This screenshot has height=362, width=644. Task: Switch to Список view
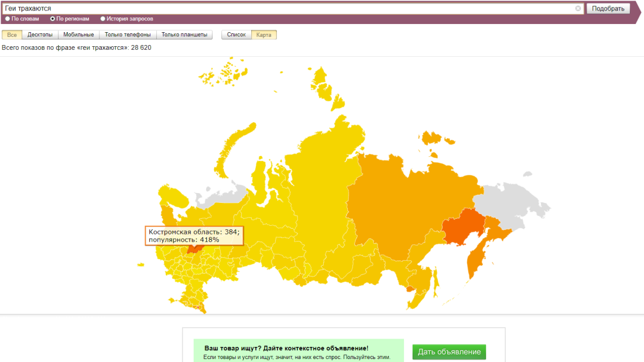pos(236,35)
